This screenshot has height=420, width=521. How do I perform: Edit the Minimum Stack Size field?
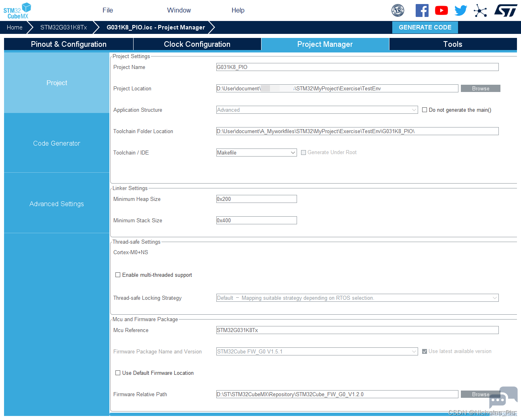[257, 220]
